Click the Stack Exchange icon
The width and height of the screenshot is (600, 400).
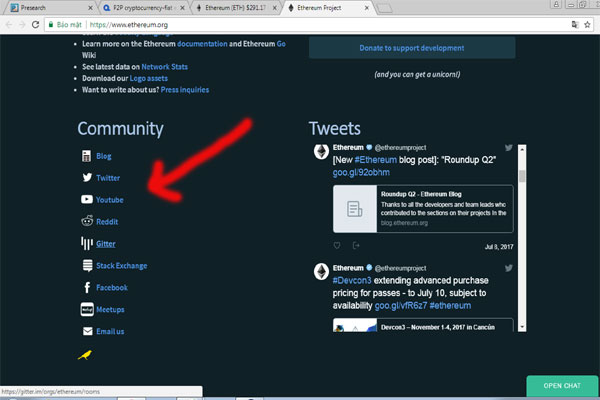(88, 265)
